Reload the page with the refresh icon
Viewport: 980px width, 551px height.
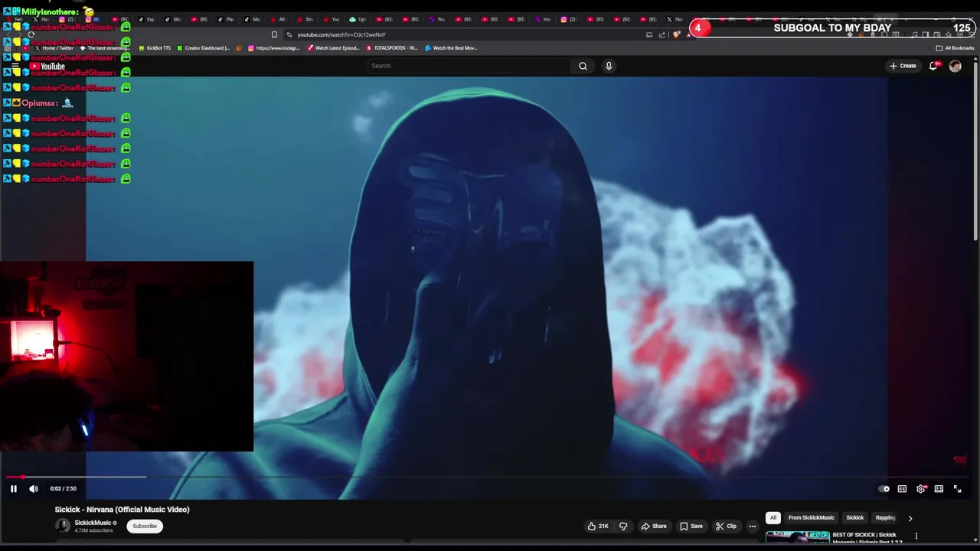(31, 34)
